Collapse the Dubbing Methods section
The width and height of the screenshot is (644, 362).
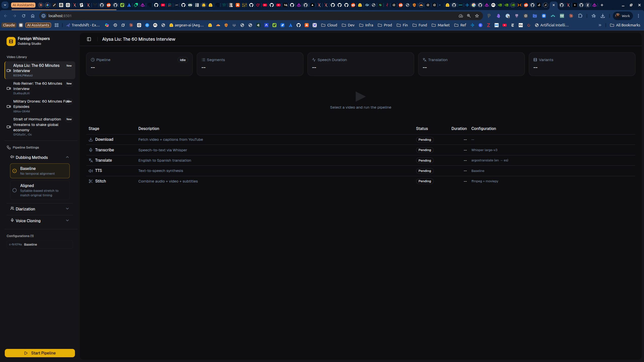coord(67,157)
